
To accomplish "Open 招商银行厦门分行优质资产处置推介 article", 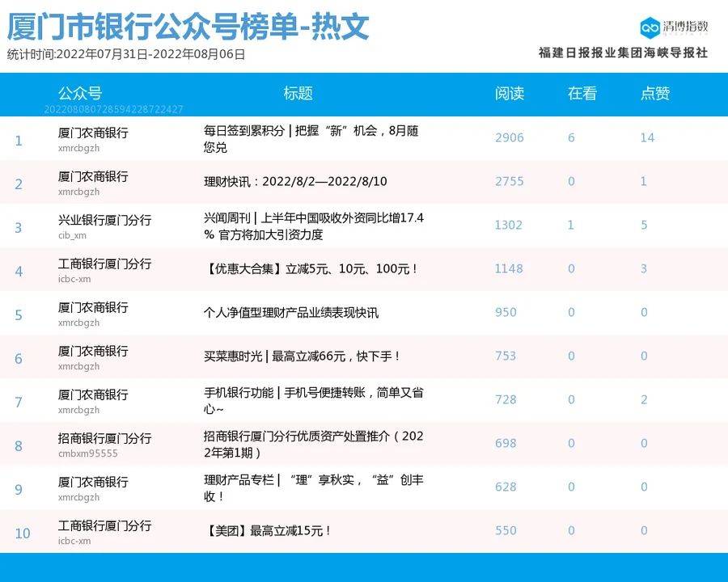I will pos(313,444).
